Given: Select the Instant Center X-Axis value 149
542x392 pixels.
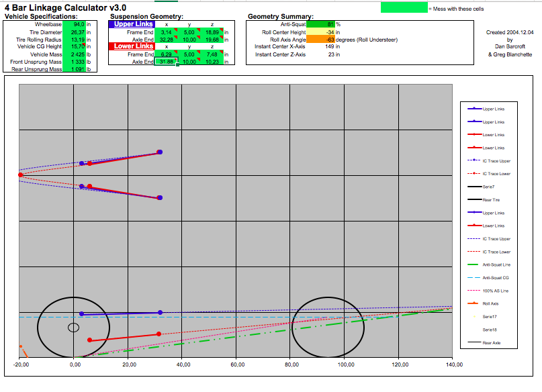Looking at the screenshot, I should pos(329,46).
